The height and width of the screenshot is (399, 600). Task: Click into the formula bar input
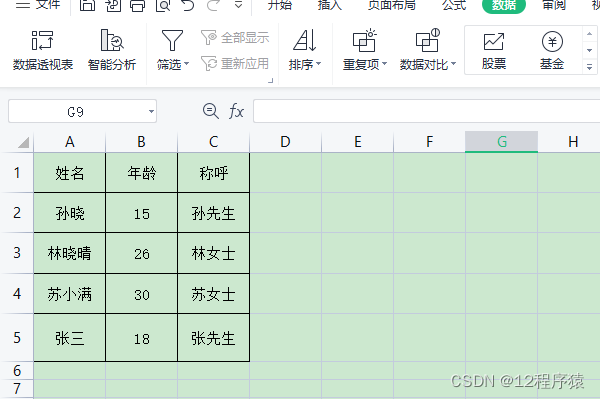point(426,111)
